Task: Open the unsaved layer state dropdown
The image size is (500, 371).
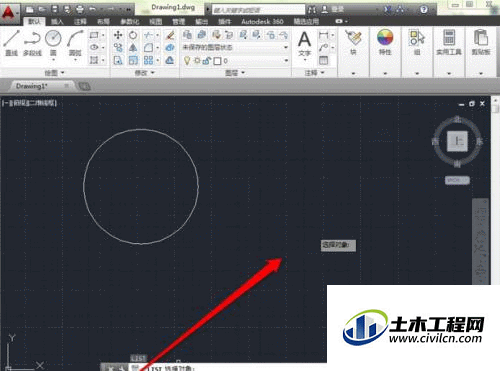Action: (235, 47)
